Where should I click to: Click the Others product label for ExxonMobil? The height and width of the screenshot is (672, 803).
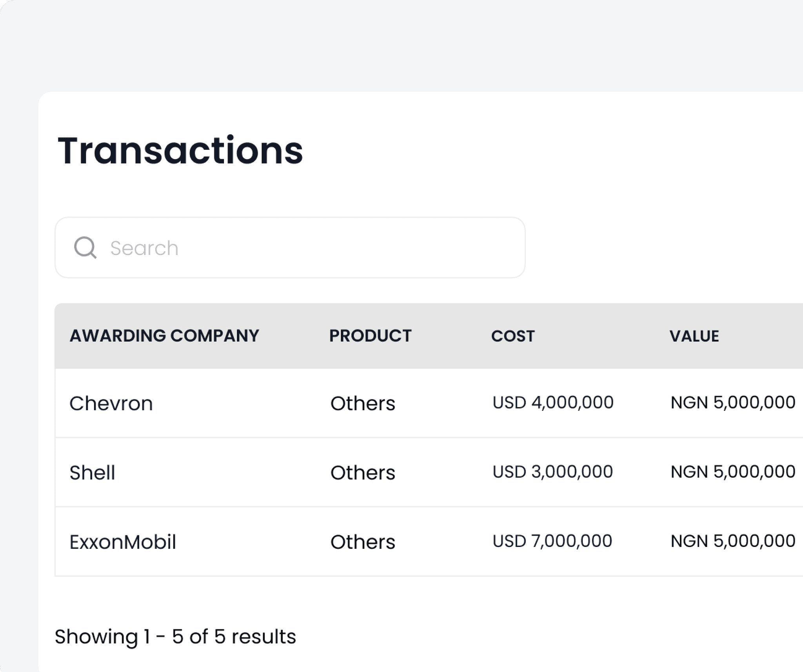click(363, 542)
